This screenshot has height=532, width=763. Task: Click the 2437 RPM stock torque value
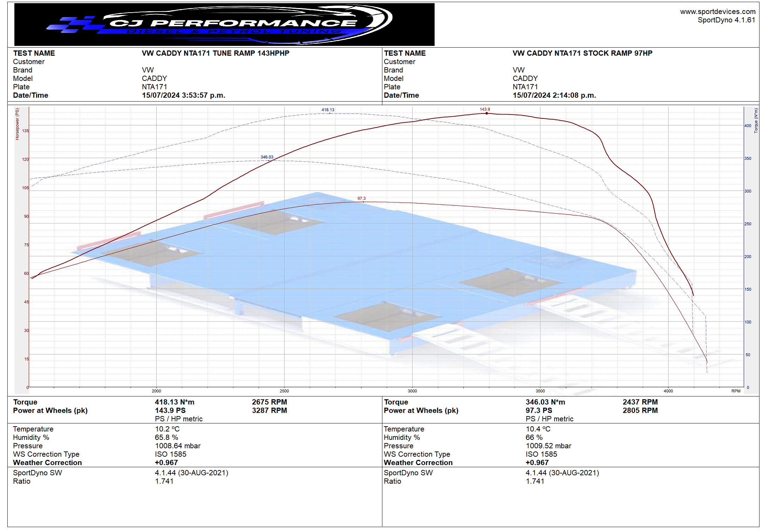click(640, 402)
